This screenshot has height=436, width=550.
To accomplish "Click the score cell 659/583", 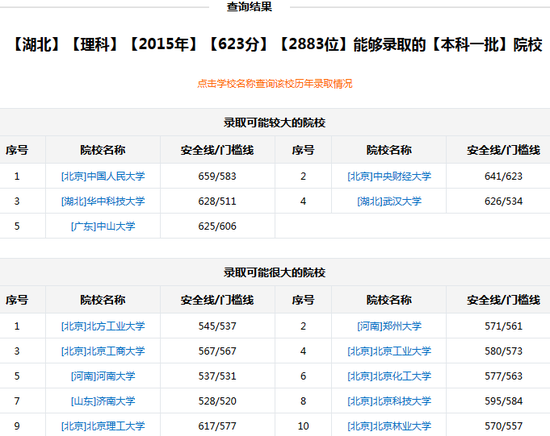I will [x=217, y=176].
